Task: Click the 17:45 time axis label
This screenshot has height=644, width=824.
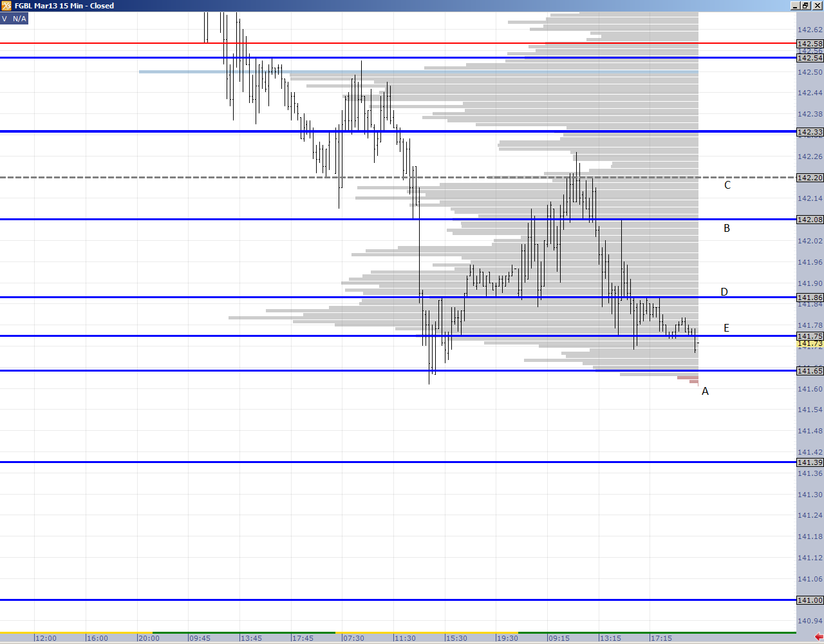Action: pos(303,638)
